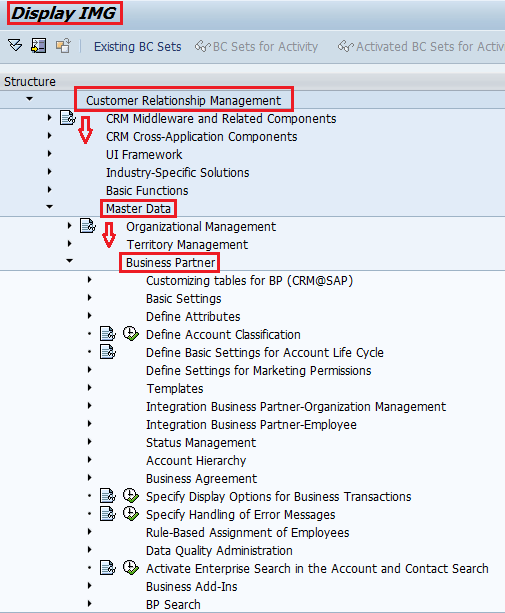Image resolution: width=505 pixels, height=613 pixels.
Task: Open documentation icon for Activate Enterprise Search row
Action: (108, 568)
